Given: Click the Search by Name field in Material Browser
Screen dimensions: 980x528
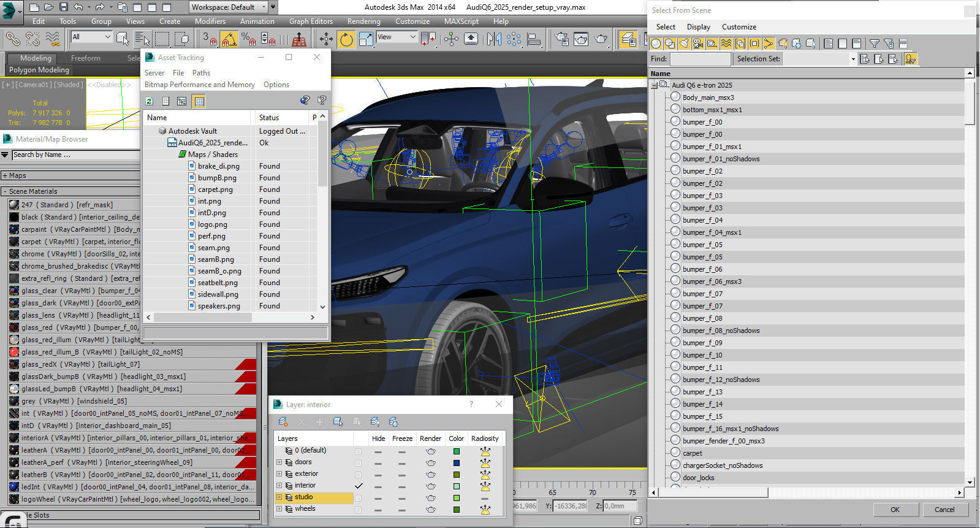Looking at the screenshot, I should pos(76,155).
